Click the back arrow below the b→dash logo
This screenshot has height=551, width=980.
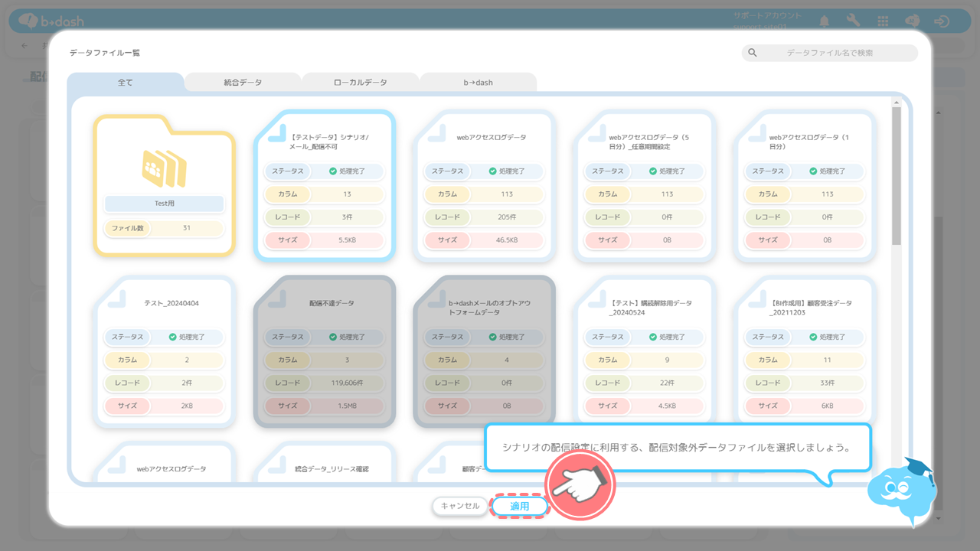[24, 45]
